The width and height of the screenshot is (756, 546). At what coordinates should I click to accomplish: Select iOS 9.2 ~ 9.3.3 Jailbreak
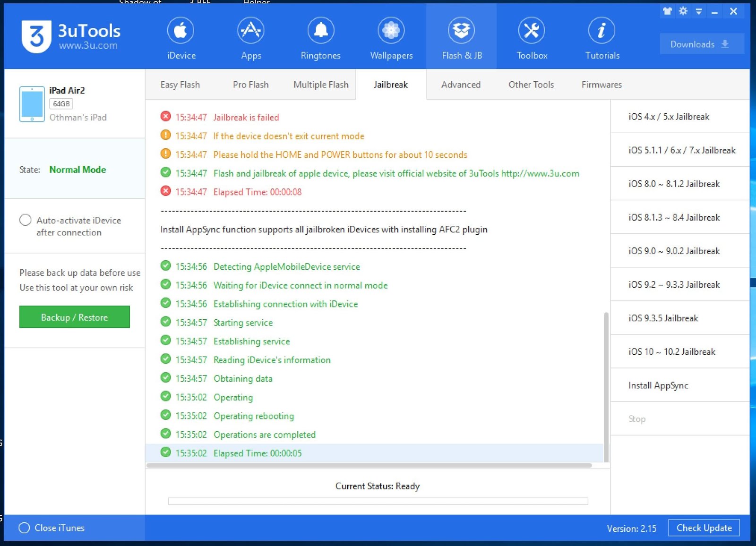coord(680,284)
